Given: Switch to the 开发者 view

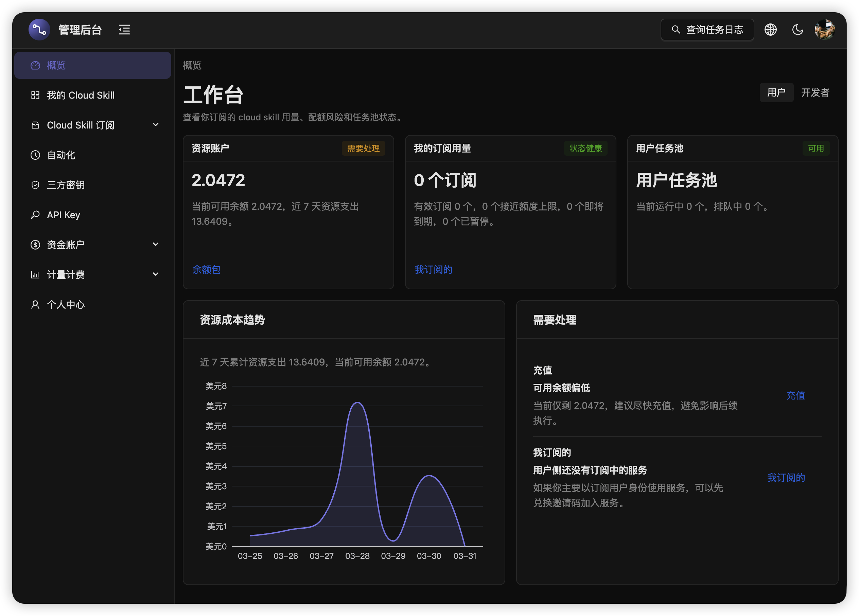Looking at the screenshot, I should 816,92.
